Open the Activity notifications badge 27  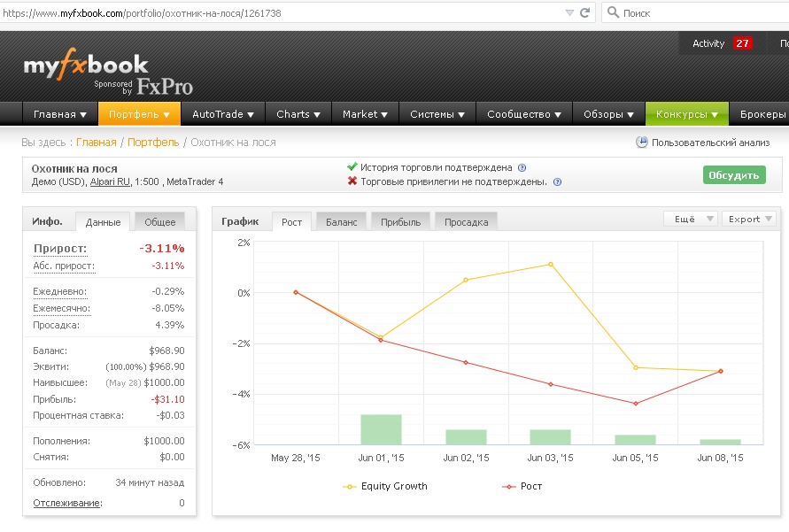[x=742, y=43]
